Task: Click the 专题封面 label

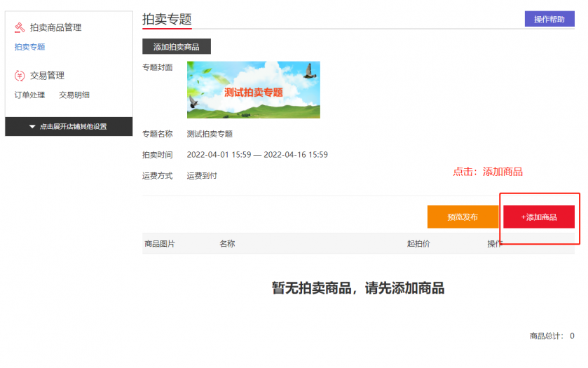Action: tap(158, 67)
